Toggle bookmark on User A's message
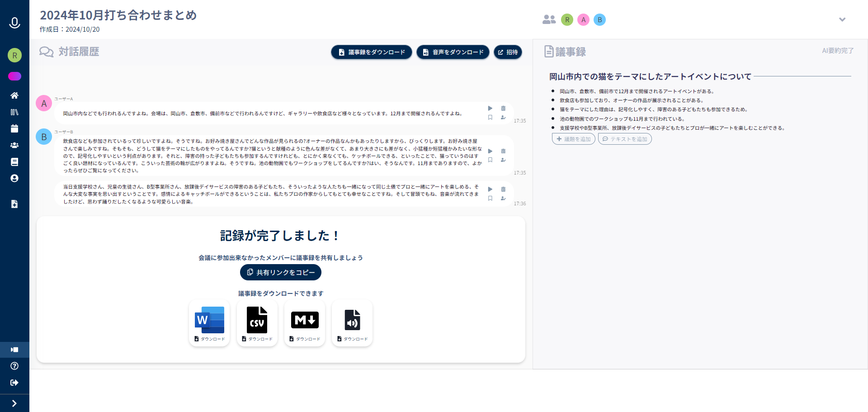 490,118
